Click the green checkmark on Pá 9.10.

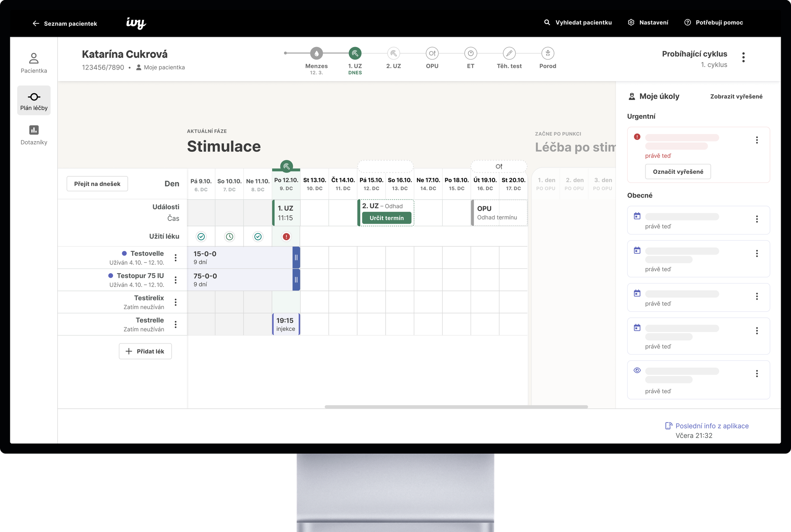tap(201, 237)
